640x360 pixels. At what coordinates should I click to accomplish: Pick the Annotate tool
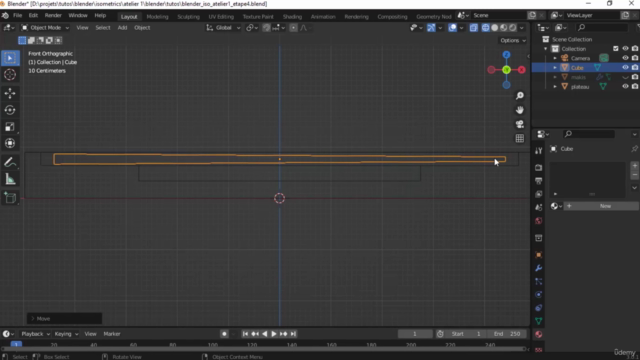click(10, 162)
